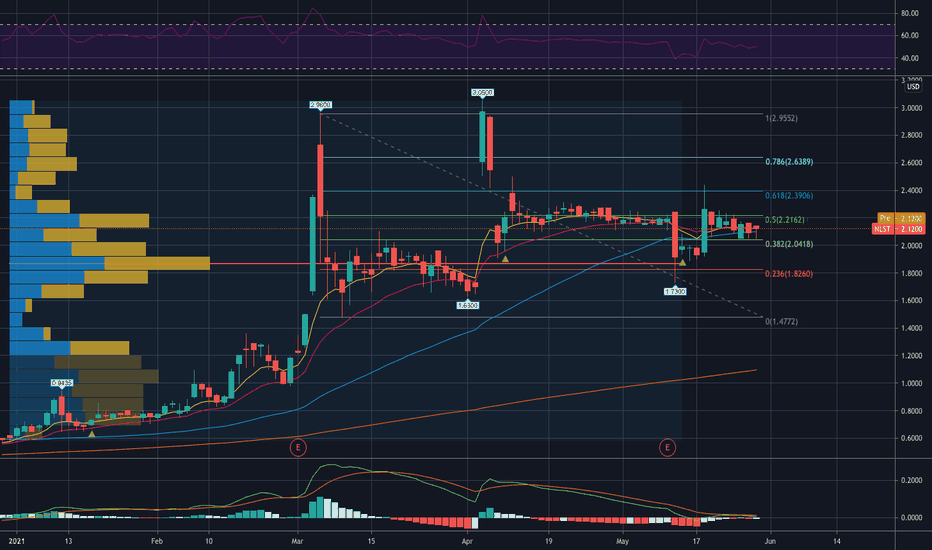Select the yellow triangle marker near 1.7300 low
932x550 pixels.
click(x=682, y=262)
